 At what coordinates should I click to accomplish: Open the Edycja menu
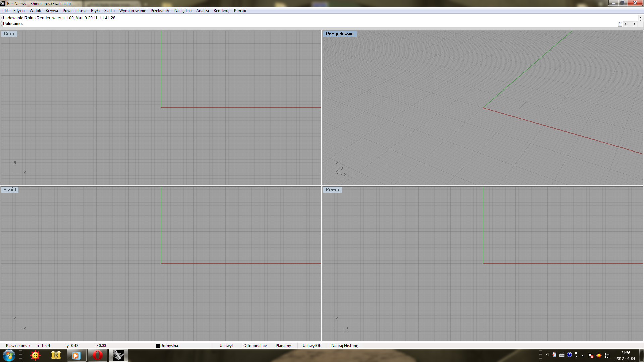tap(19, 11)
